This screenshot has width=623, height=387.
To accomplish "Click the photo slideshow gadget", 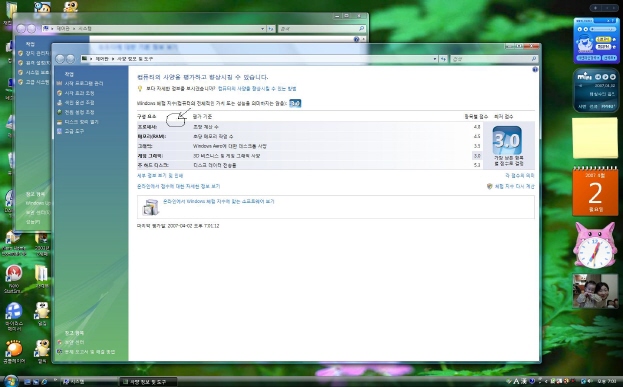I will point(595,291).
